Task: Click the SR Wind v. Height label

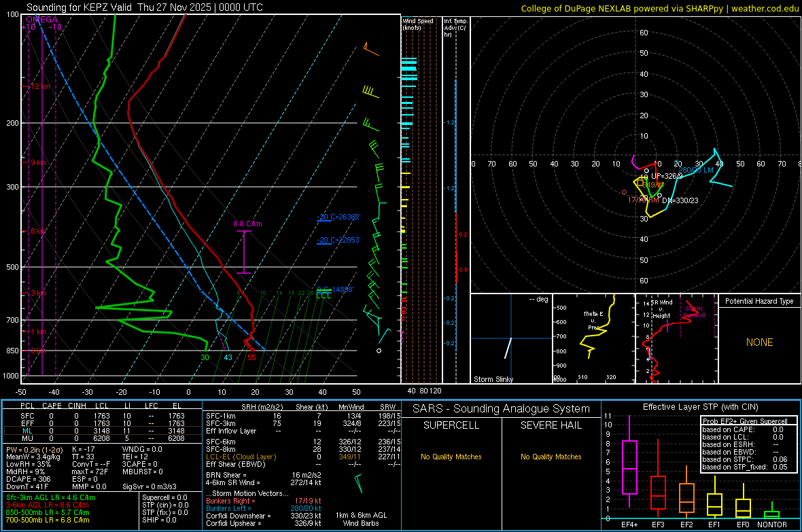Action: 662,309
